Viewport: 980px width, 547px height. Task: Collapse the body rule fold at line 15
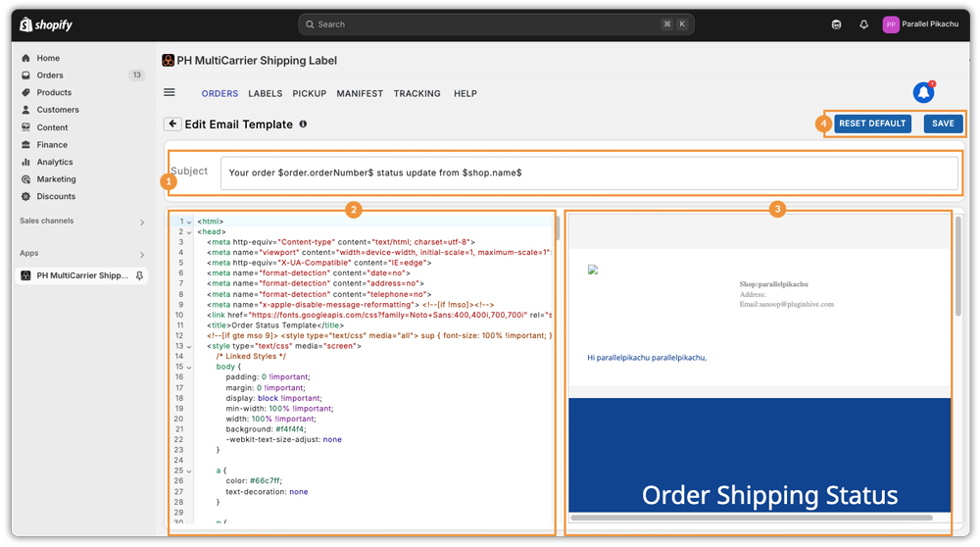pos(189,368)
